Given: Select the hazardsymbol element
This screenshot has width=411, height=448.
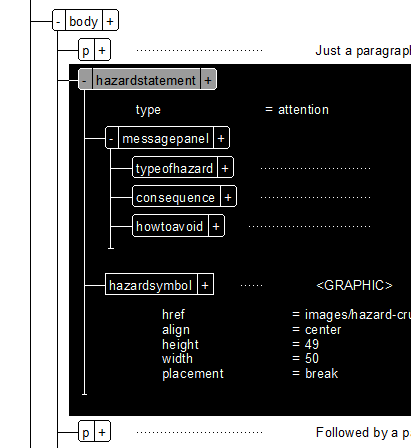Looking at the screenshot, I should 151,285.
